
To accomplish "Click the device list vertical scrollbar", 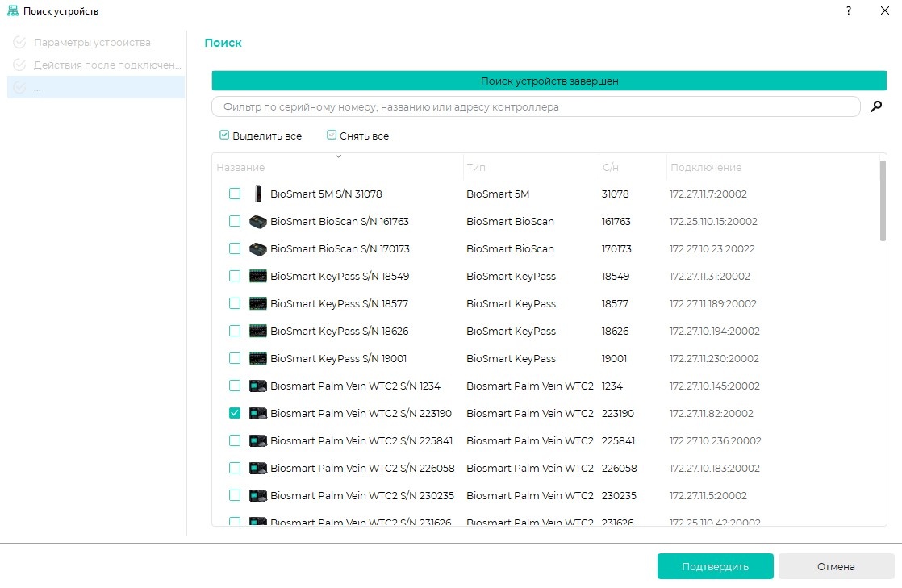I will (x=883, y=201).
